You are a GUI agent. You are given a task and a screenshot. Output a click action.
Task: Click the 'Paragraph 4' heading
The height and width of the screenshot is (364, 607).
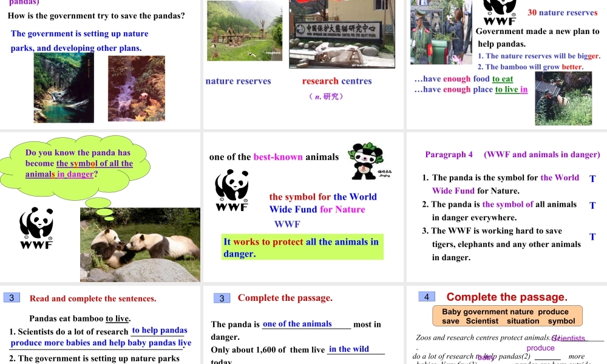[x=449, y=155]
